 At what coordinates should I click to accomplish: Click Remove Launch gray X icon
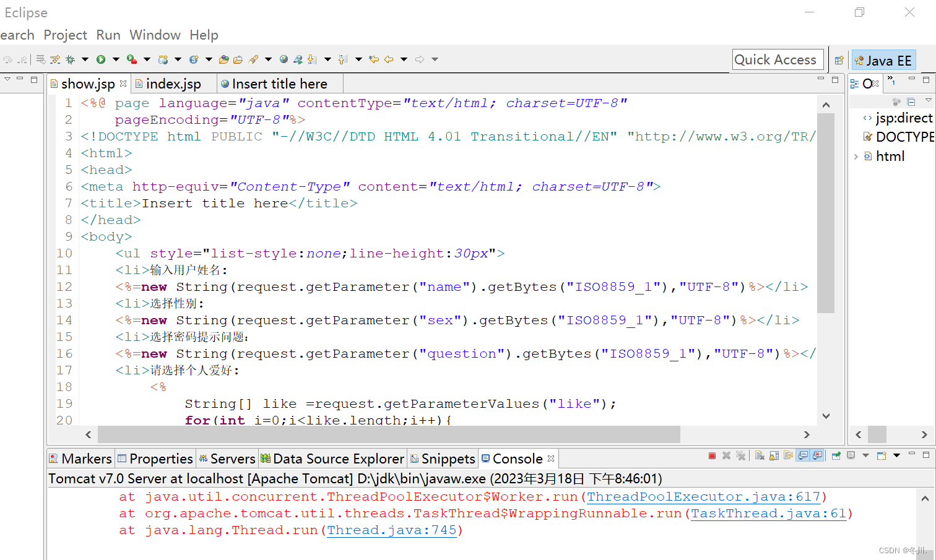726,456
